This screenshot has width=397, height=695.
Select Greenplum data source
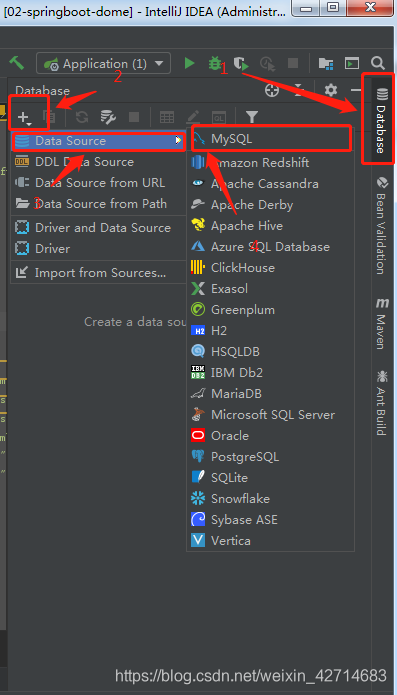coord(271,309)
